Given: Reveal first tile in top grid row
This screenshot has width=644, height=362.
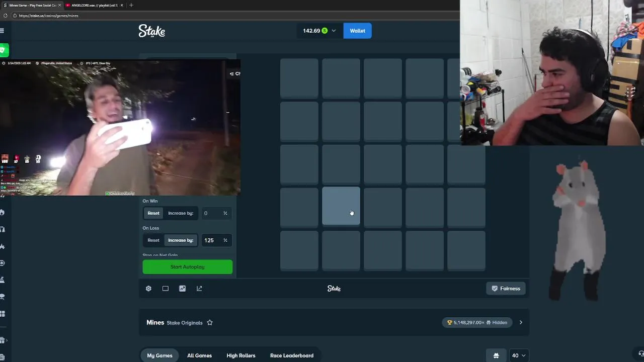Looking at the screenshot, I should [299, 78].
